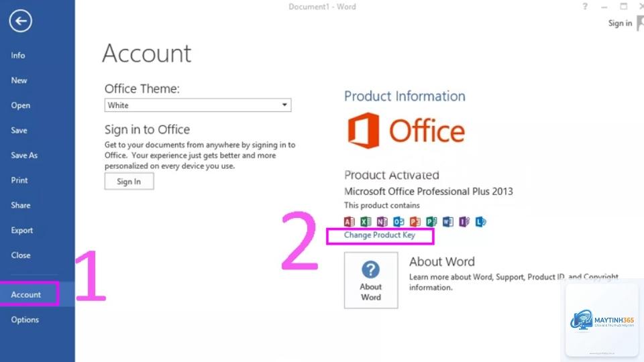Go back using the circled arrow
644x362 pixels.
pyautogui.click(x=21, y=21)
